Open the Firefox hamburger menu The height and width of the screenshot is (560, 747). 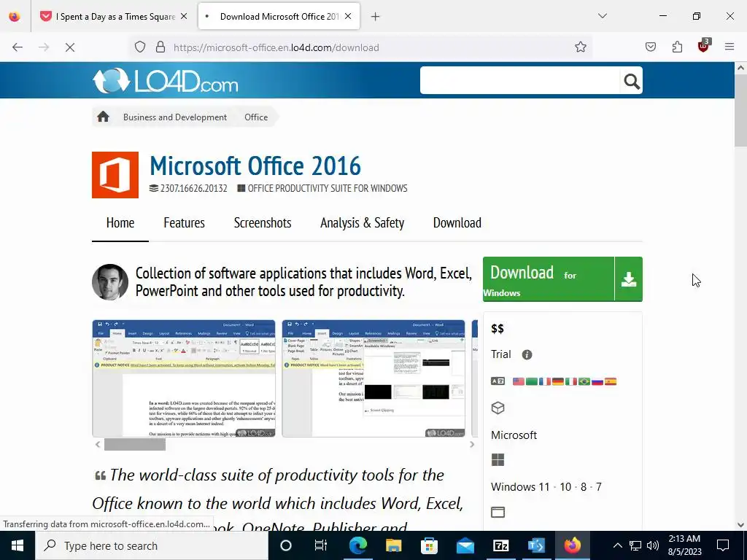coord(729,47)
